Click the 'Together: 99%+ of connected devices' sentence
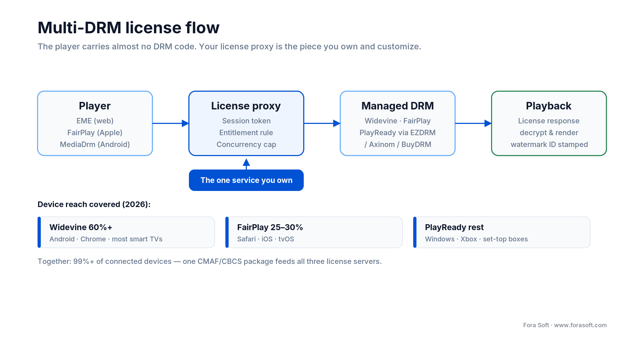The width and height of the screenshot is (644, 339). pos(210,261)
